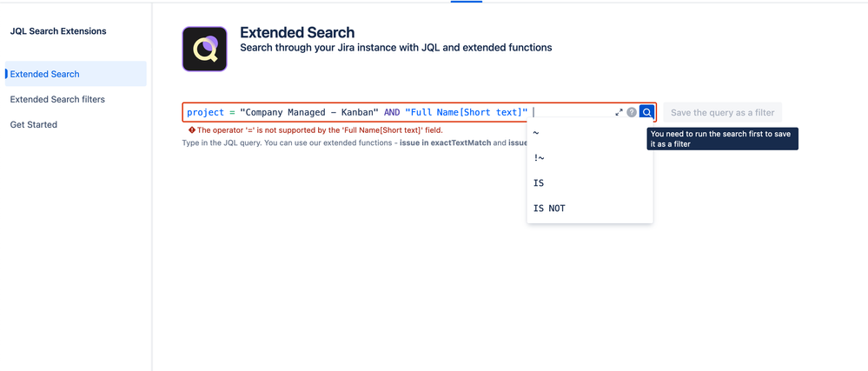Click the Extended Search page heading

(297, 33)
